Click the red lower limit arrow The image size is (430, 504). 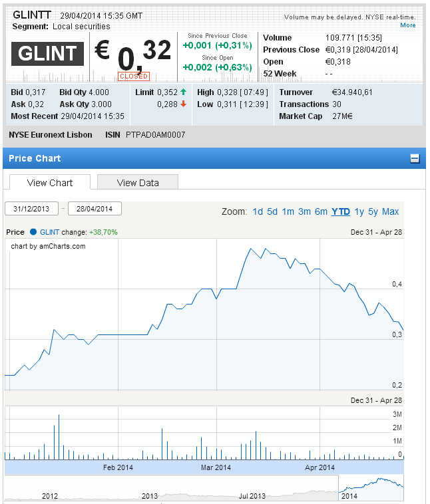(x=184, y=104)
